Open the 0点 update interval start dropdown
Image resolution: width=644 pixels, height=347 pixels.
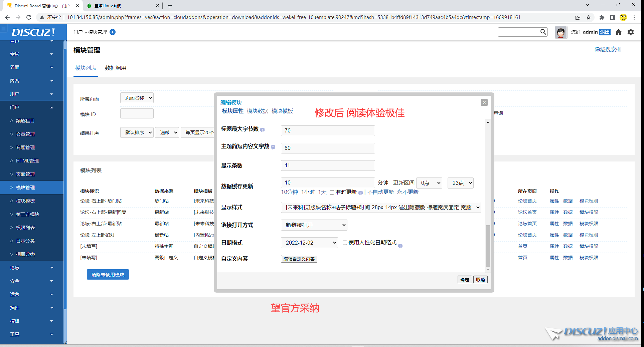click(429, 183)
